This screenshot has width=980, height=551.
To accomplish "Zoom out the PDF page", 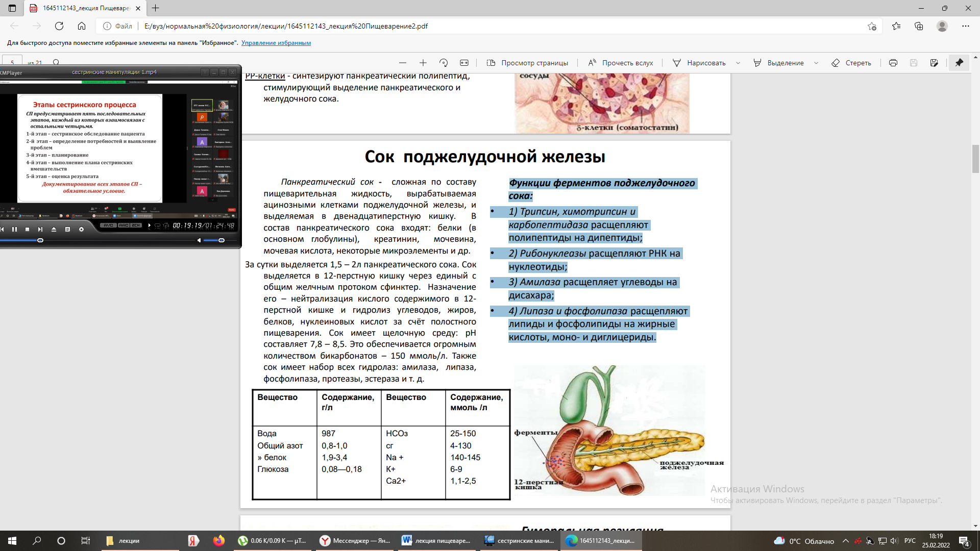I will 403,63.
